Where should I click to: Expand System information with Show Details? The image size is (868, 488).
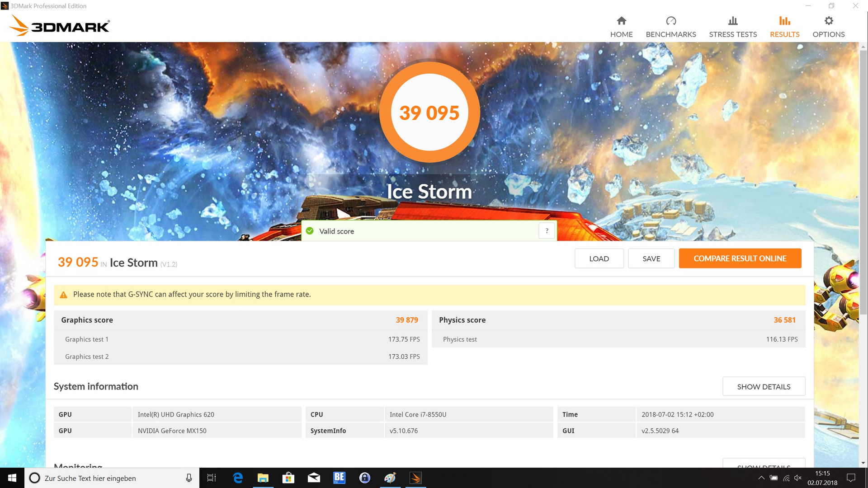point(763,387)
